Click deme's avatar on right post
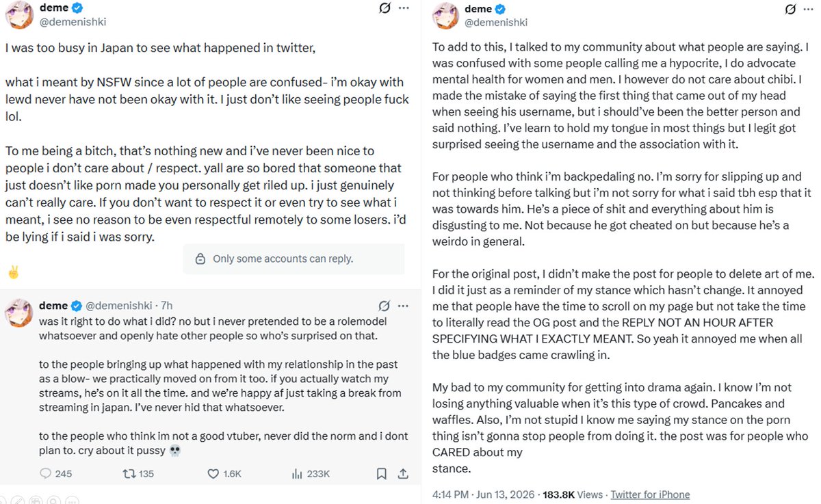Image resolution: width=821 pixels, height=504 pixels. [x=445, y=16]
